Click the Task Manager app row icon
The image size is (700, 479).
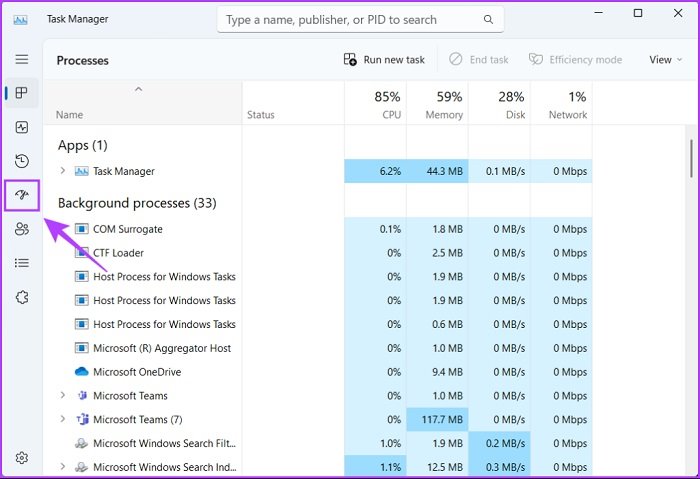point(81,171)
